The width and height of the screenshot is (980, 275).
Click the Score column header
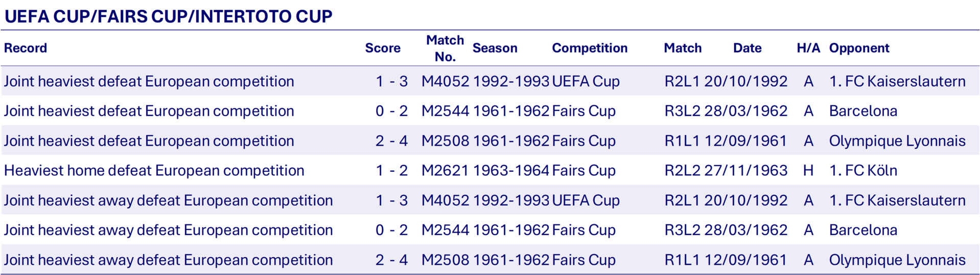point(382,48)
